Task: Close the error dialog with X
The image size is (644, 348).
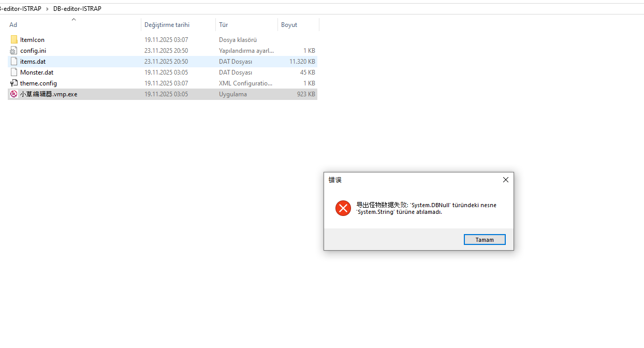Action: (x=506, y=180)
